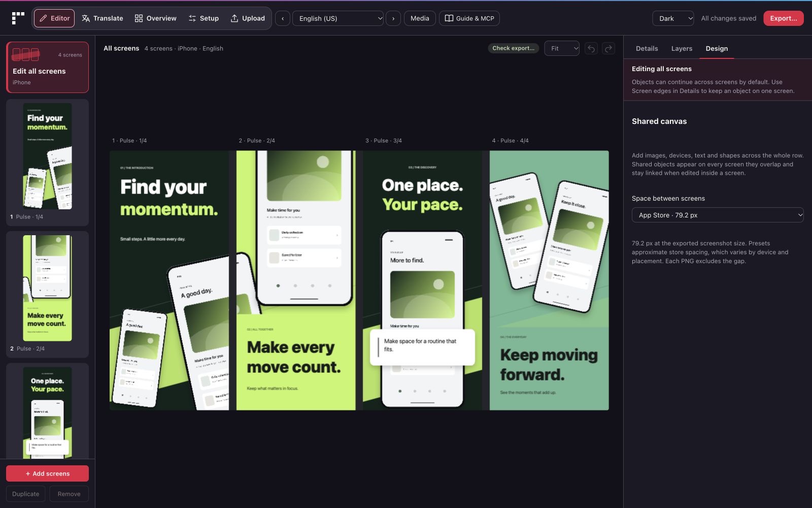Open the Space between screens dropdown

point(718,215)
